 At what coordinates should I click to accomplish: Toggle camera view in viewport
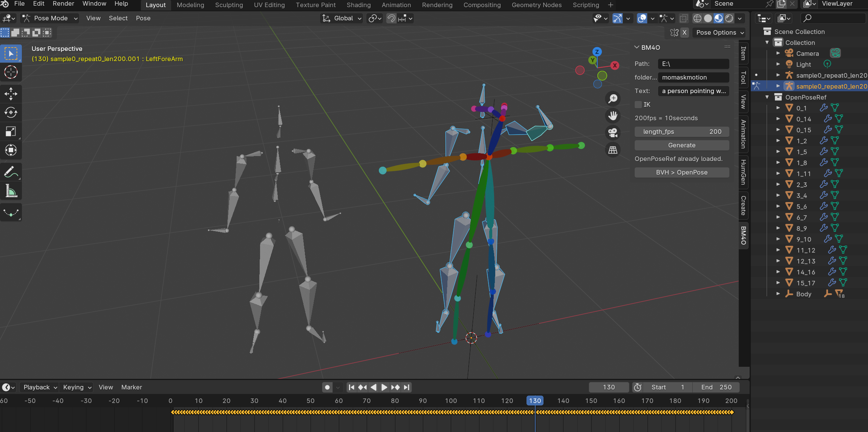point(613,133)
